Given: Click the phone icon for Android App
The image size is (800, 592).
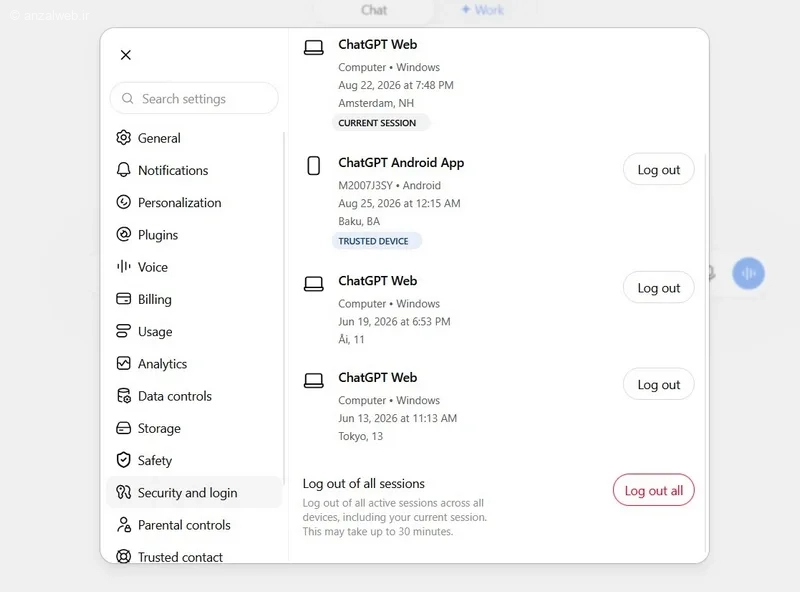Looking at the screenshot, I should [314, 166].
